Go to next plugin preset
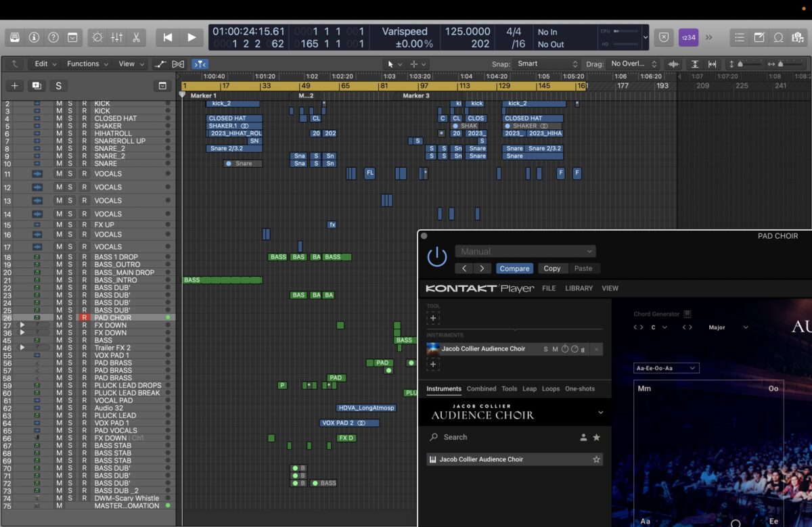 pos(482,269)
